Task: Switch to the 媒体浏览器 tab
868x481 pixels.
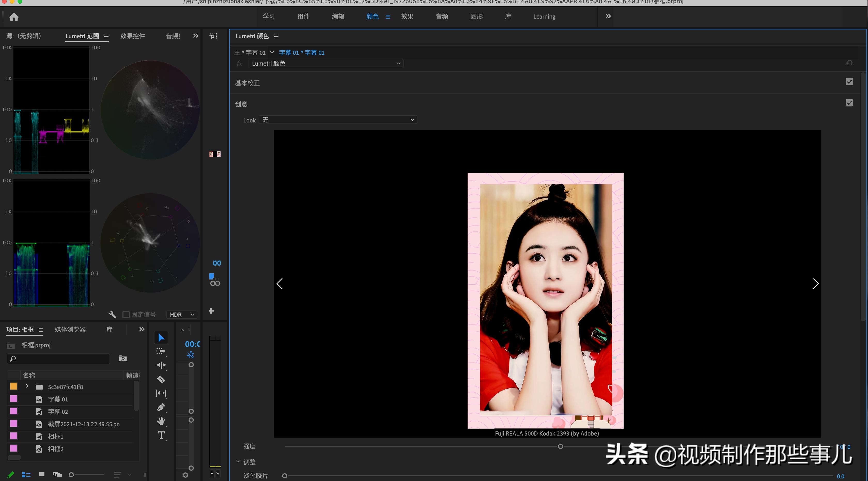Action: pyautogui.click(x=70, y=329)
